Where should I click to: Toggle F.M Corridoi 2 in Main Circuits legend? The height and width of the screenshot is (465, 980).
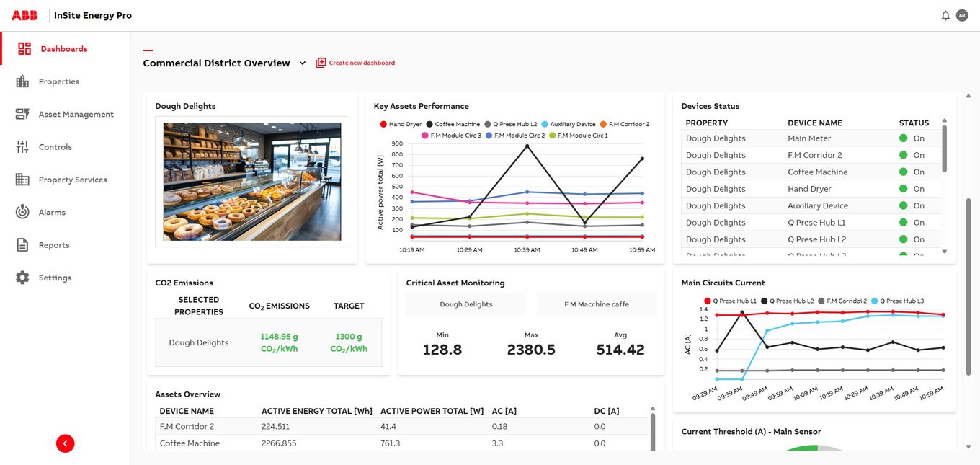click(842, 301)
